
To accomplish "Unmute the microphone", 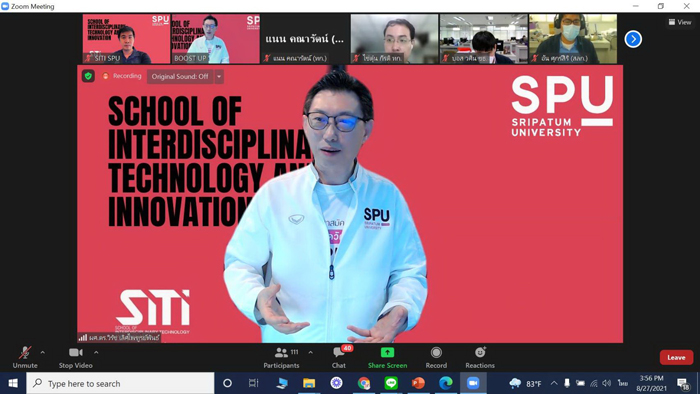I will [x=25, y=358].
